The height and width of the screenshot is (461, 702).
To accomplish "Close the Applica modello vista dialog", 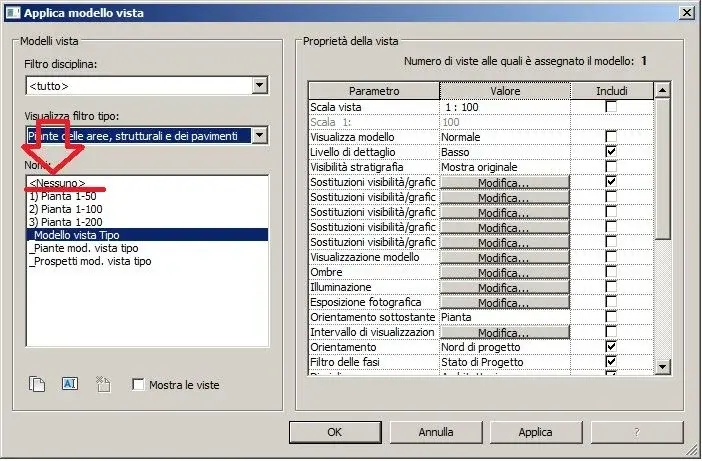I will pos(686,13).
